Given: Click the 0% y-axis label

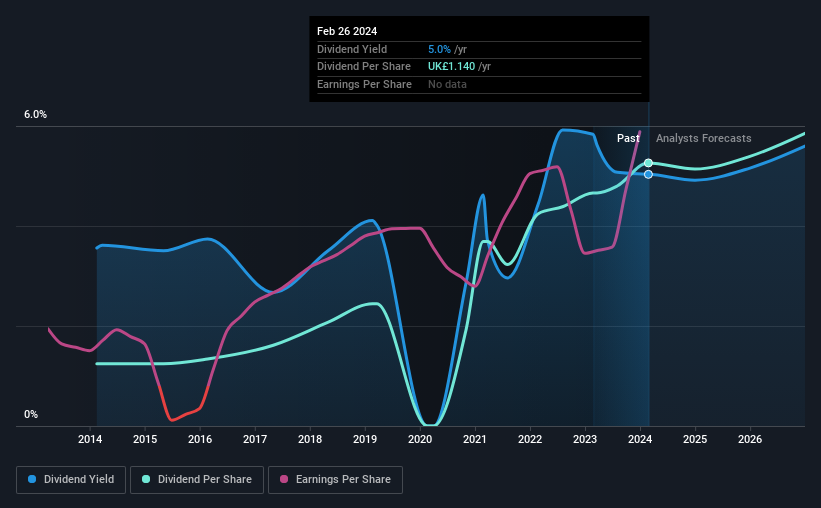Looking at the screenshot, I should pyautogui.click(x=31, y=414).
